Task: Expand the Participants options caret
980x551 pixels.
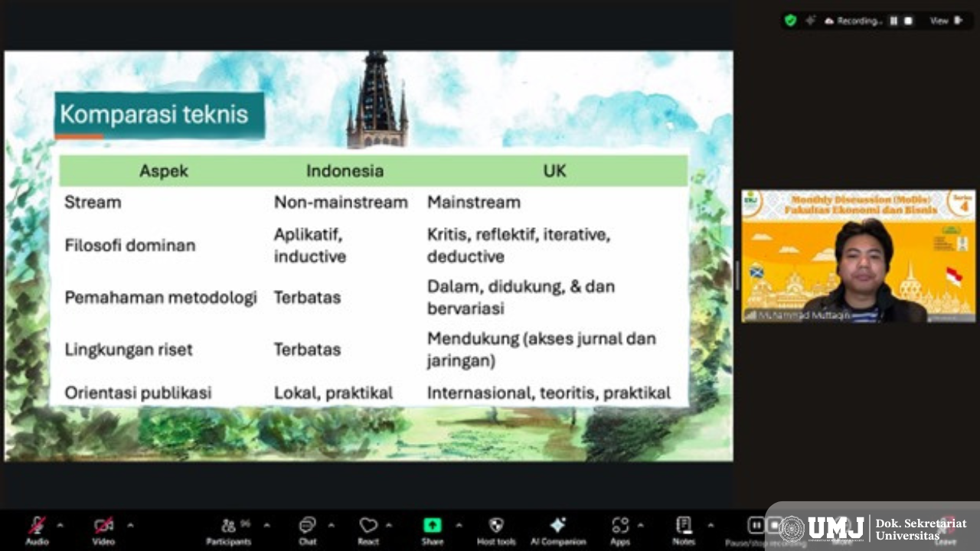Action: (266, 525)
